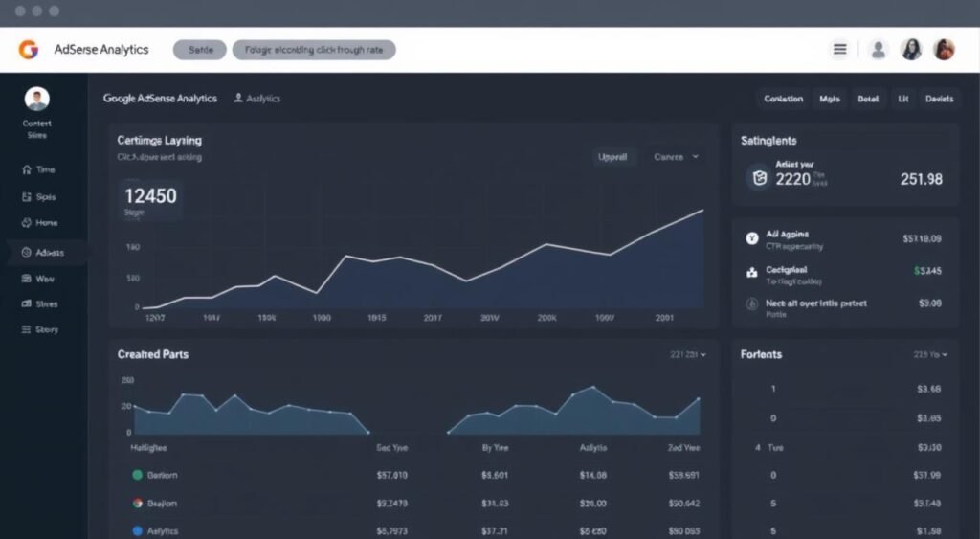Open the Cuncre dropdown
The height and width of the screenshot is (539, 980).
[x=676, y=157]
